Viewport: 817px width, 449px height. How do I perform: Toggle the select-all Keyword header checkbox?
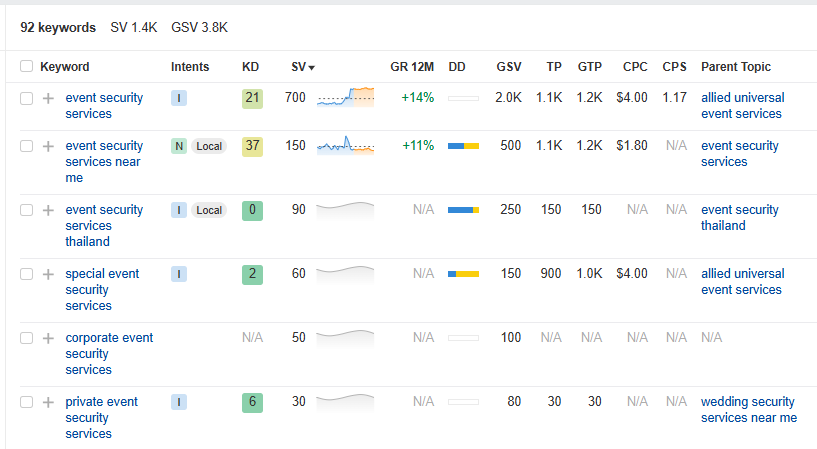26,66
